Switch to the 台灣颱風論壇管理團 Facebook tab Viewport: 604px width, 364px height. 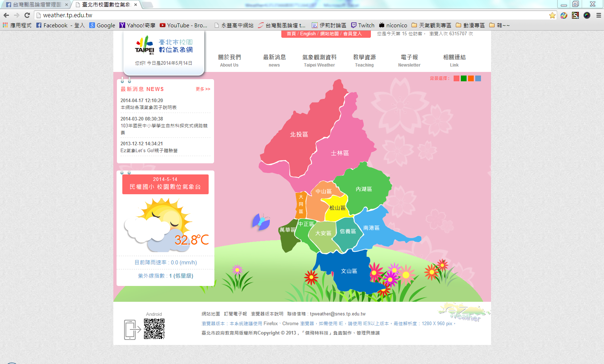36,5
